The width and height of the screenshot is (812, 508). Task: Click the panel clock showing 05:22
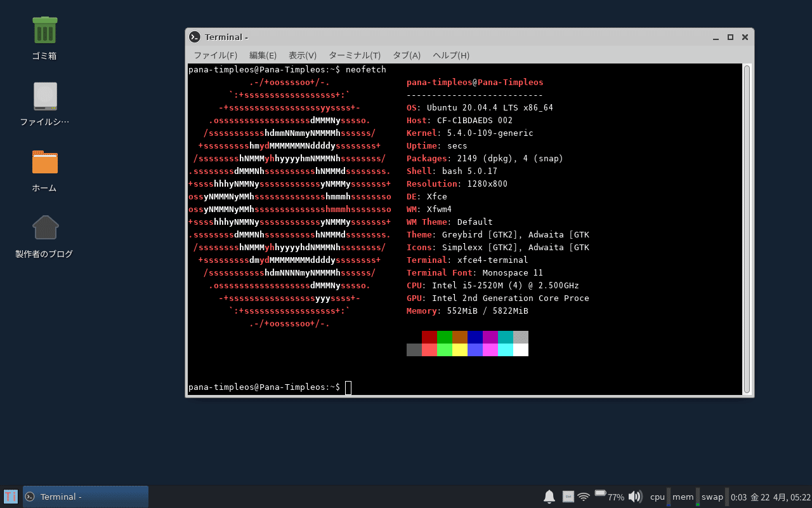(781, 497)
